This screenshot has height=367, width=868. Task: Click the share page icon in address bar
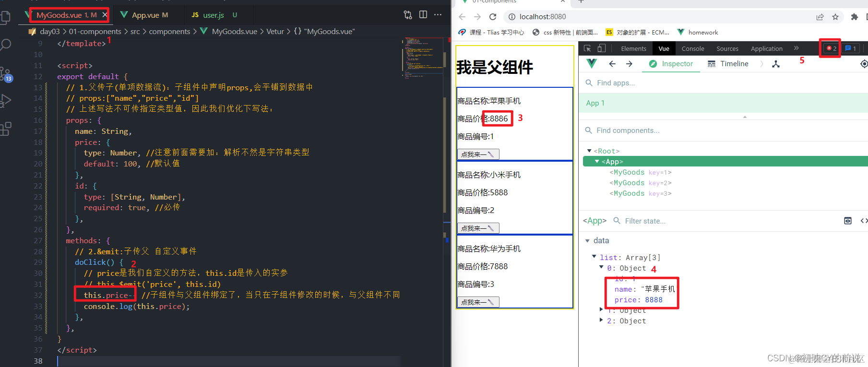coord(820,17)
